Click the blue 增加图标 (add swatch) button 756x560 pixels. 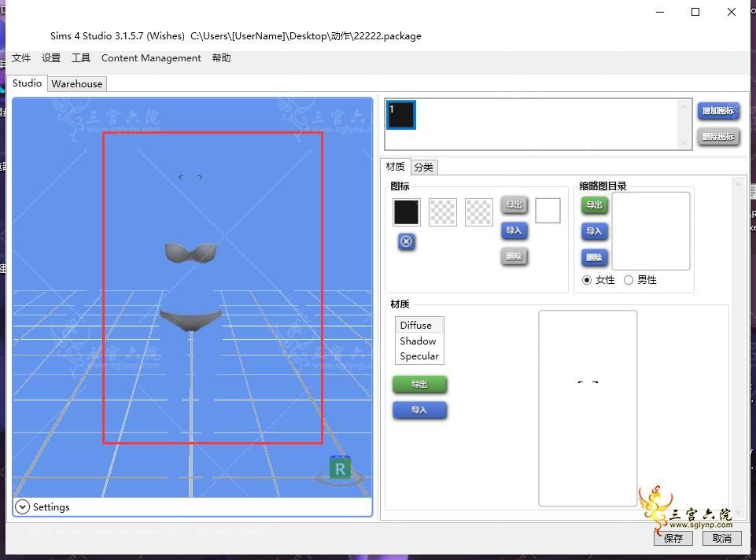pyautogui.click(x=718, y=111)
